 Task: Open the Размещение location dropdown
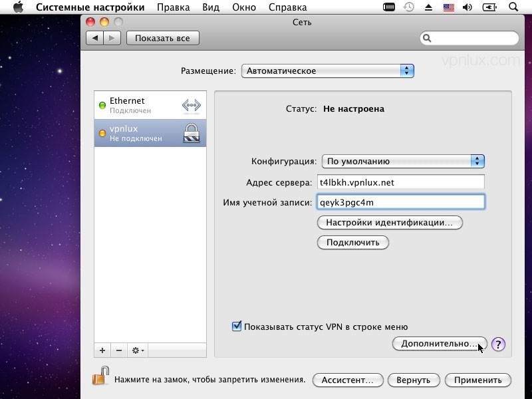(x=327, y=71)
